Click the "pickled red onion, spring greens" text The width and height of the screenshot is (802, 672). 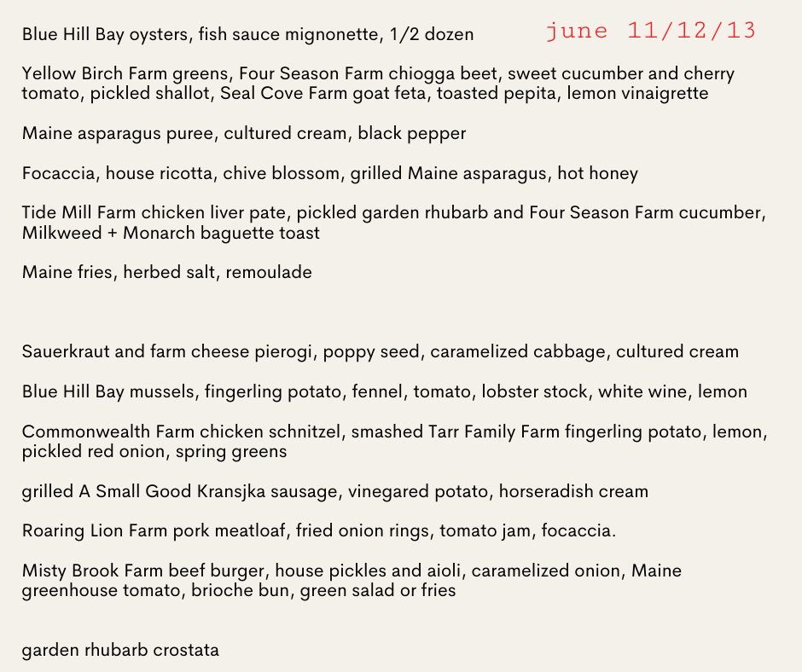154,452
